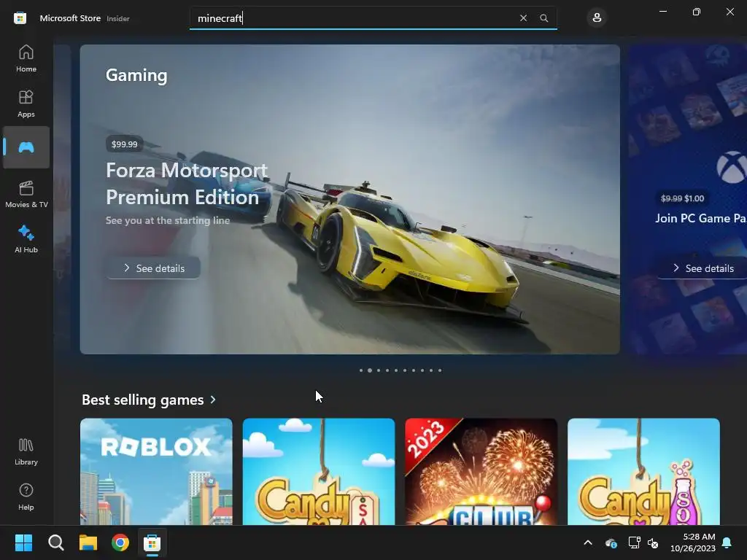The image size is (747, 560).
Task: Open the Candy Crush Soda card
Action: click(x=643, y=472)
